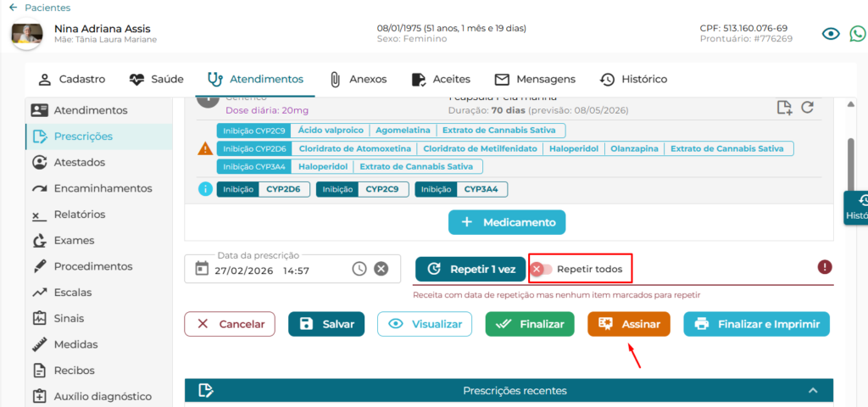
Task: Go back to Pacientes list
Action: tap(40, 8)
